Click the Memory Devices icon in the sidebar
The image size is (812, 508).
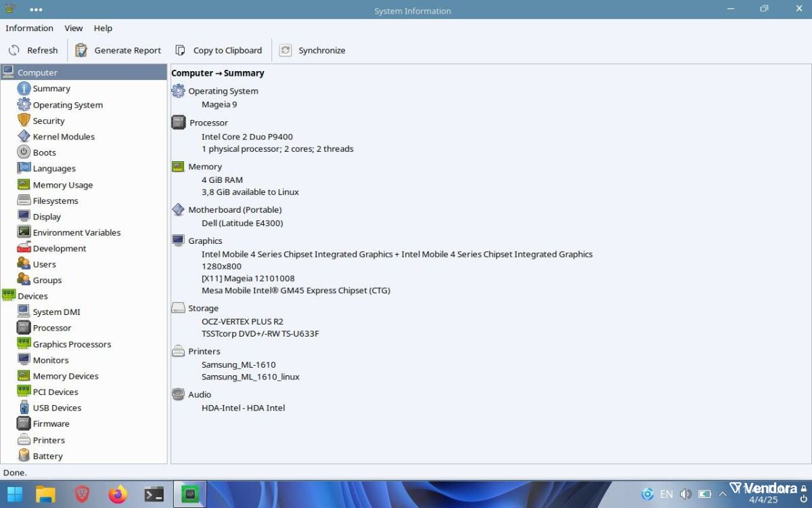24,376
